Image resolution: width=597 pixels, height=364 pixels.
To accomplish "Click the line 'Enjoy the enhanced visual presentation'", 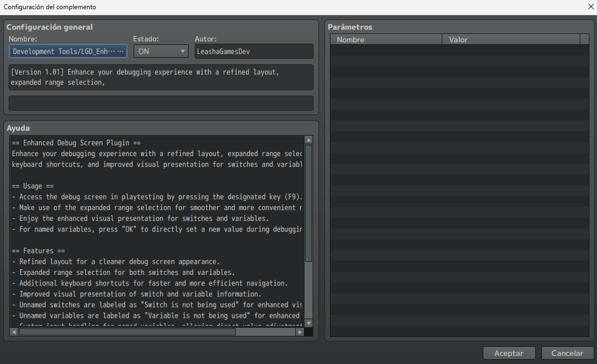I will coord(141,219).
